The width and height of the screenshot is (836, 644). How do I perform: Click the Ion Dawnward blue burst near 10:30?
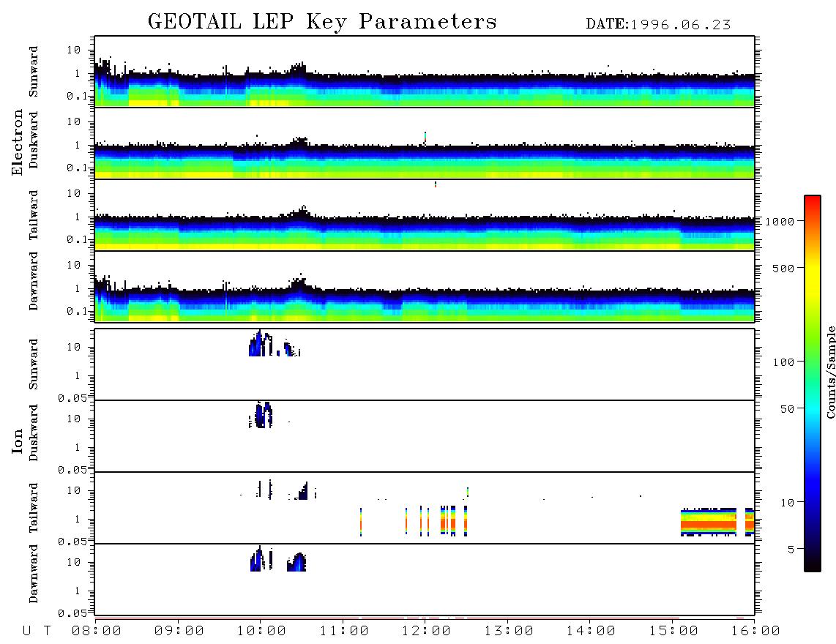[x=297, y=563]
